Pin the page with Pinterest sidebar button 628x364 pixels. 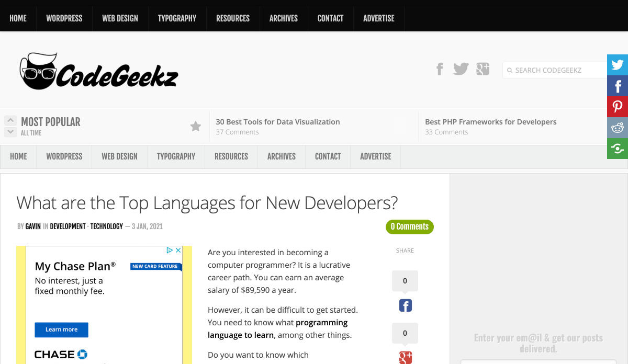click(618, 107)
